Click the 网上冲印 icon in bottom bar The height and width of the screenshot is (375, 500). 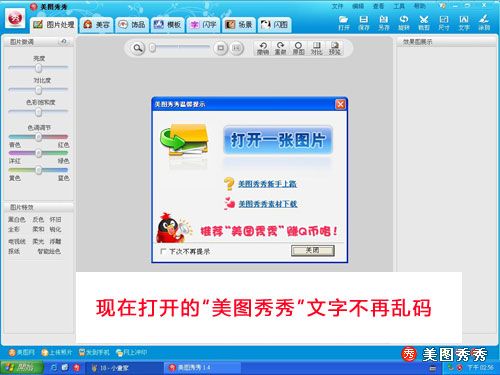point(119,352)
